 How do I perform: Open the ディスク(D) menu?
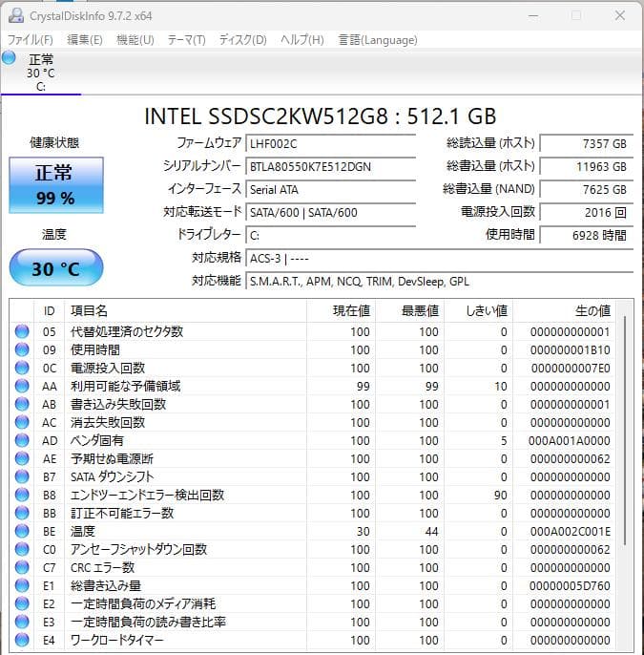click(243, 40)
